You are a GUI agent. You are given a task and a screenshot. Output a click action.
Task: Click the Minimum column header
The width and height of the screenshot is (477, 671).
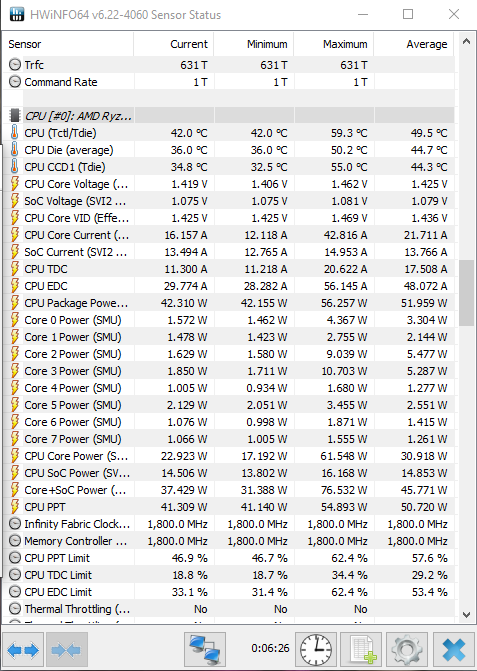click(254, 44)
